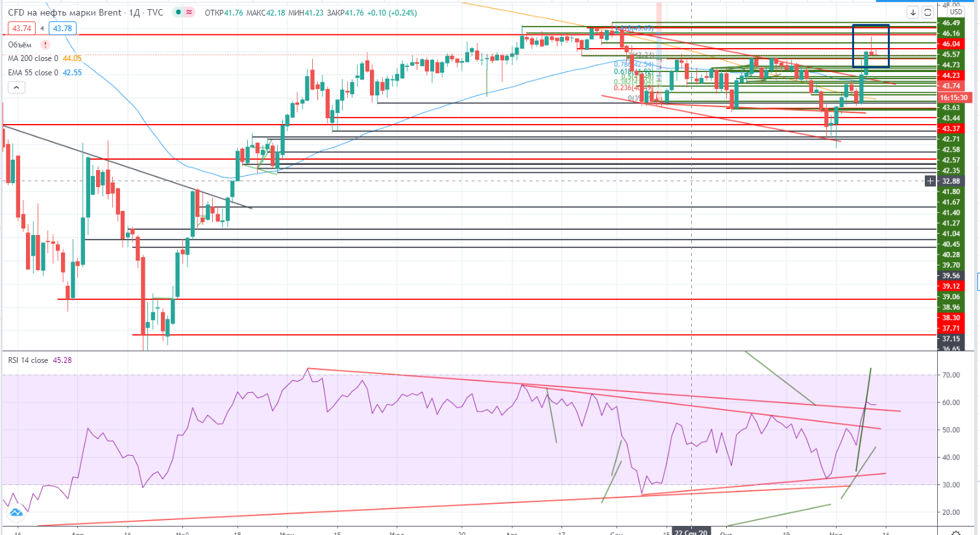Select the EMA 55 close indicator label
The image size is (980, 535).
33,73
